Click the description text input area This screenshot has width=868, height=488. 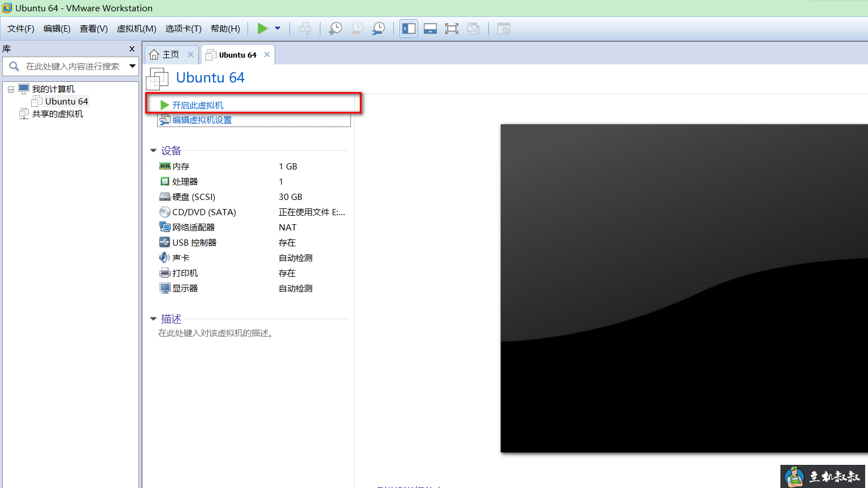tap(216, 333)
